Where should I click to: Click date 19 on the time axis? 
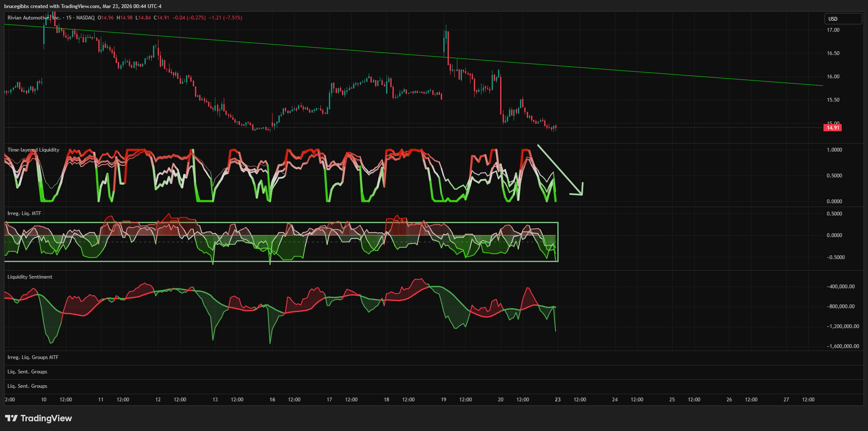[x=443, y=400]
